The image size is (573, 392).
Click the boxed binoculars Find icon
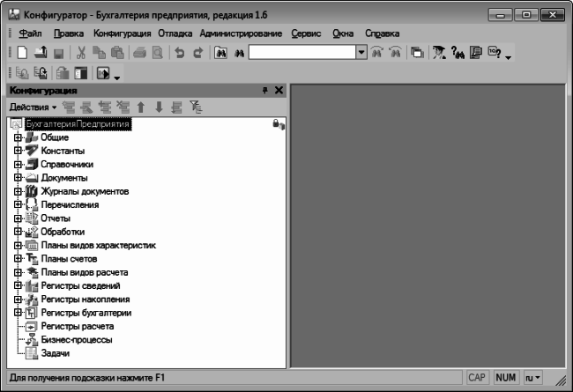[220, 53]
